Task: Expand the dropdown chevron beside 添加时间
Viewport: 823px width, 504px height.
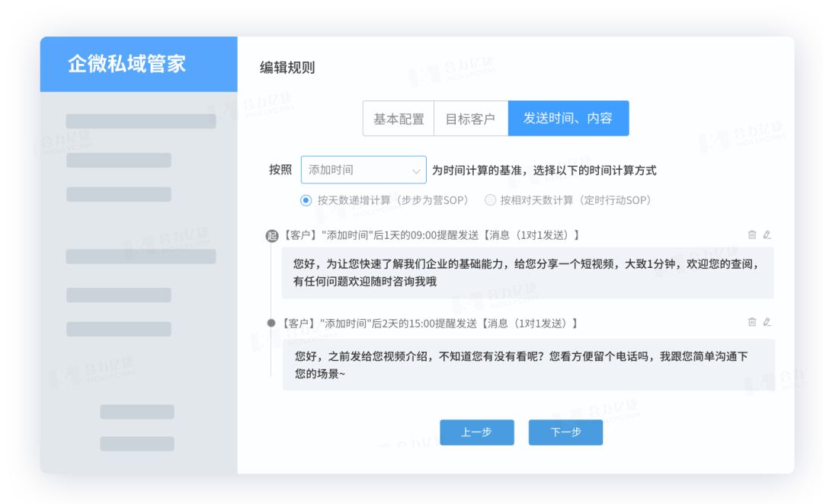Action: (416, 171)
